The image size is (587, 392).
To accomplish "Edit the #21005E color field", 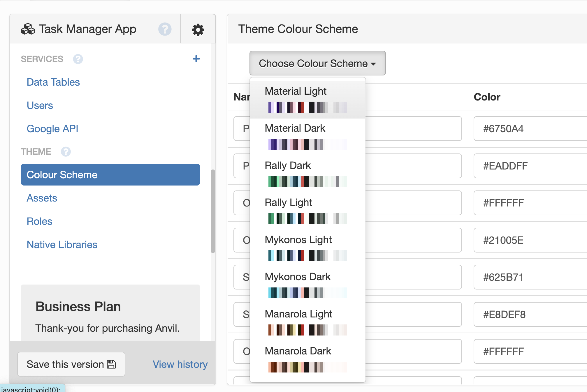I will (530, 240).
